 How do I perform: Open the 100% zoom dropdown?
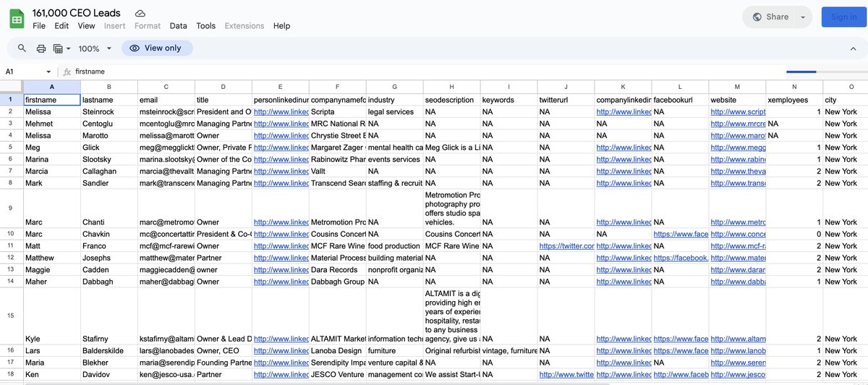[x=95, y=48]
